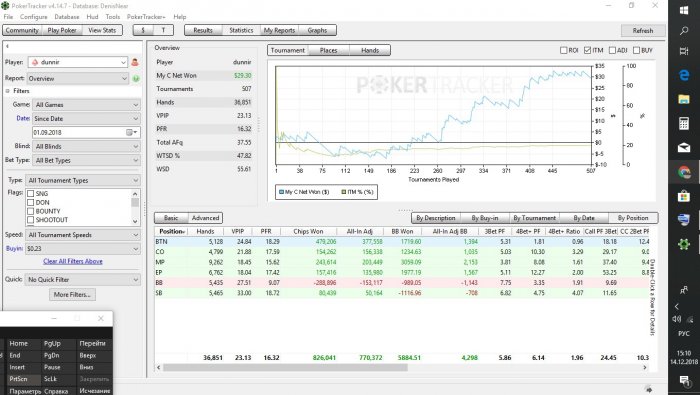Sort by the Position column header
The image size is (700, 395).
point(171,232)
